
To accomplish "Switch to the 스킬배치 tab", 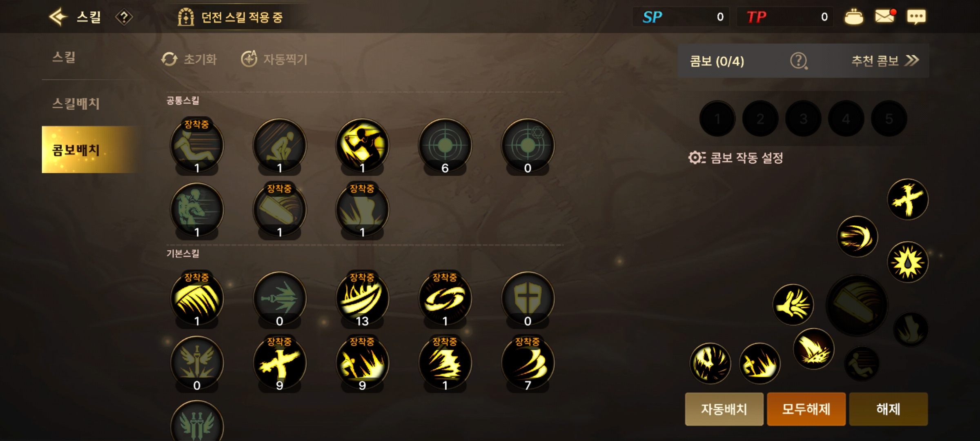I will (76, 103).
